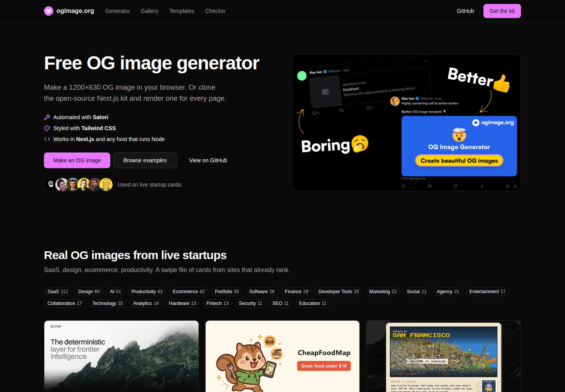Click the ogimage.org brand name

click(75, 11)
